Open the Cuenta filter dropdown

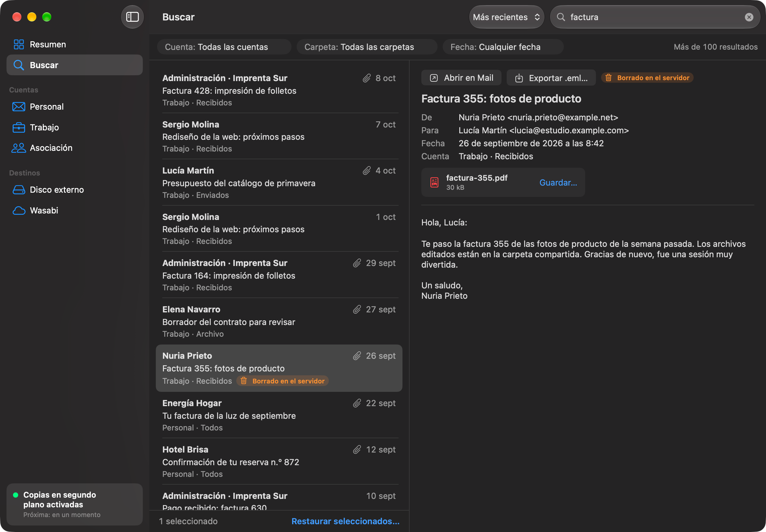224,47
